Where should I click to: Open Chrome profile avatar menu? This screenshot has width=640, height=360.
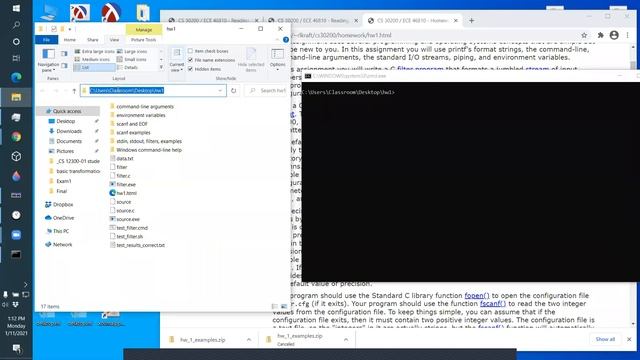614,35
